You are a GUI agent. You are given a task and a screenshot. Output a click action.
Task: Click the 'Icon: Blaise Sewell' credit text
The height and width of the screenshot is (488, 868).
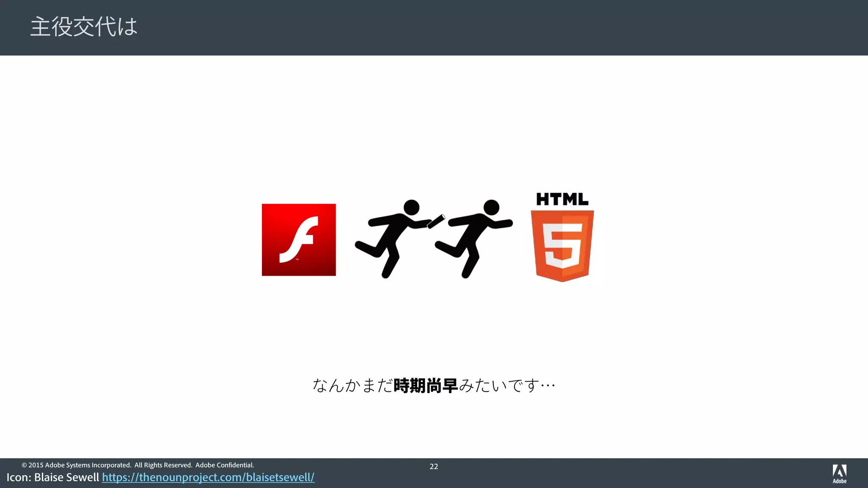point(53,477)
